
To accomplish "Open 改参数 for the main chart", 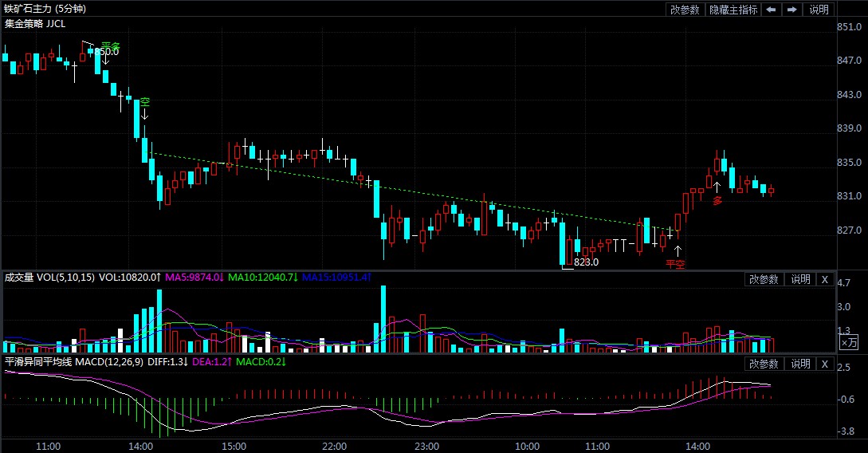I will tap(685, 10).
